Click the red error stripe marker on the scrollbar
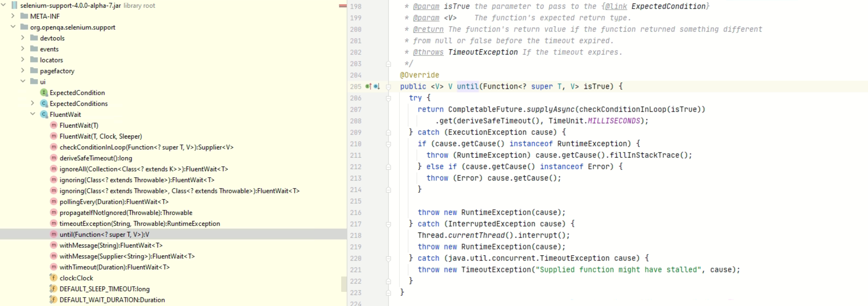The height and width of the screenshot is (306, 868). point(342,6)
